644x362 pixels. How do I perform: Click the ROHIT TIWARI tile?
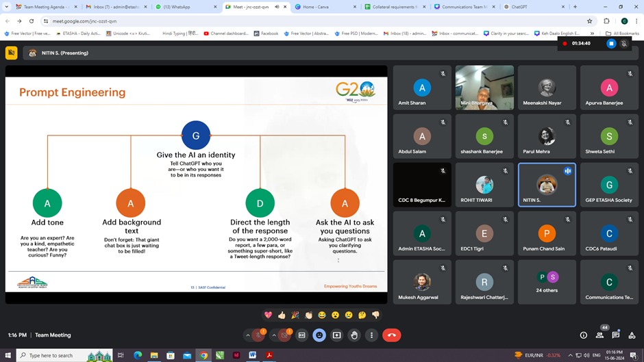[x=484, y=185]
